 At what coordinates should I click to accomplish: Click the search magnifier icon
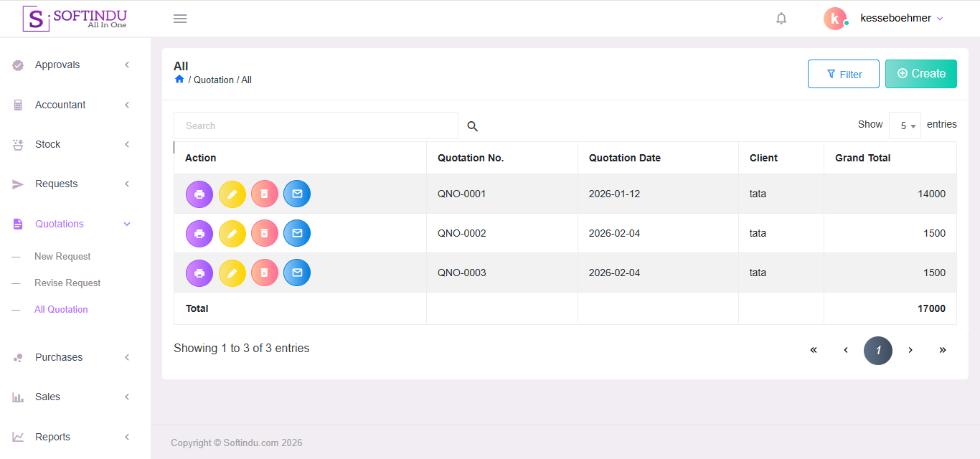coord(472,126)
